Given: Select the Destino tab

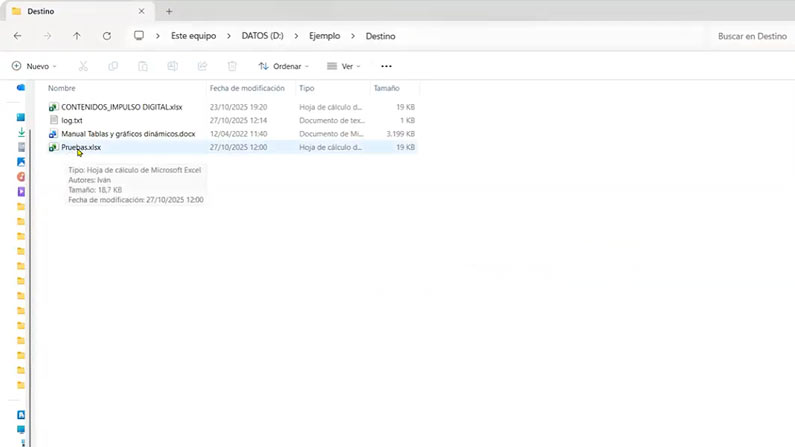Looking at the screenshot, I should pyautogui.click(x=79, y=11).
